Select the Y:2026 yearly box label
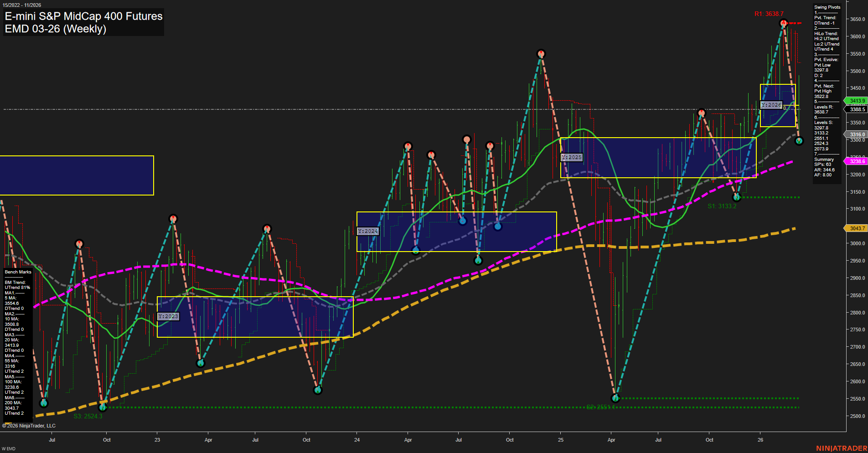The image size is (868, 453). (x=771, y=105)
